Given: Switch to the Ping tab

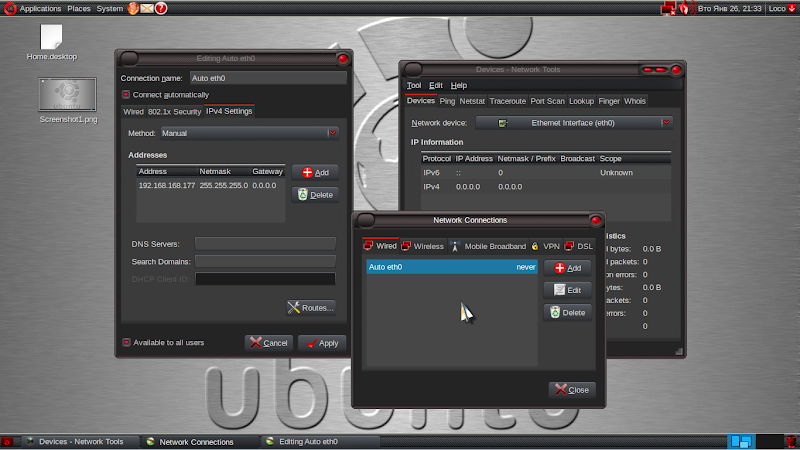Looking at the screenshot, I should pyautogui.click(x=447, y=101).
